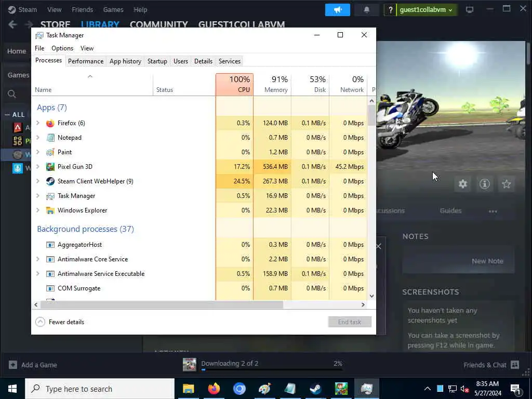532x399 pixels.
Task: Open the guest1collabvm account dropdown
Action: click(426, 10)
